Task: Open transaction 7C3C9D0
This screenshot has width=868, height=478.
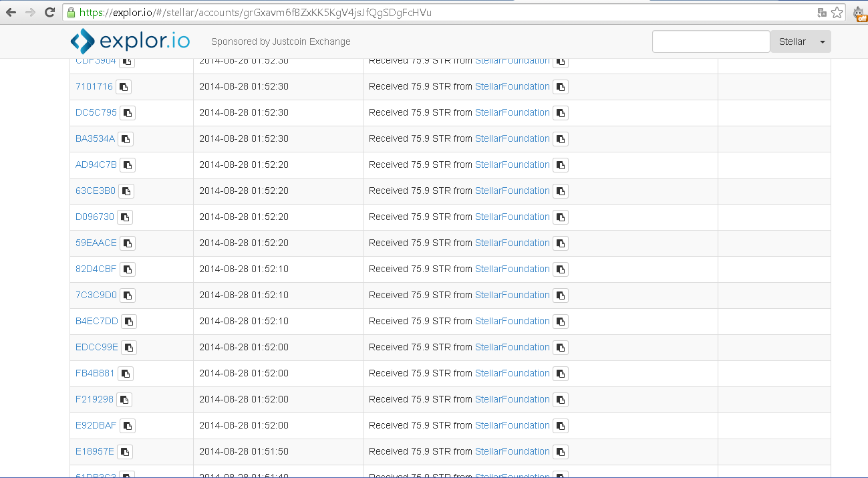Action: pos(96,295)
